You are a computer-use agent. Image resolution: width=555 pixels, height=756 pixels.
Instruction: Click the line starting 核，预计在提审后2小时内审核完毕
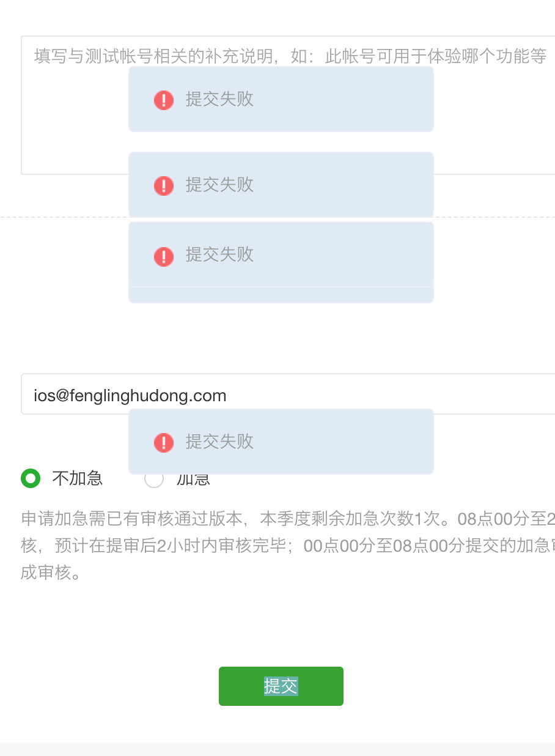288,546
